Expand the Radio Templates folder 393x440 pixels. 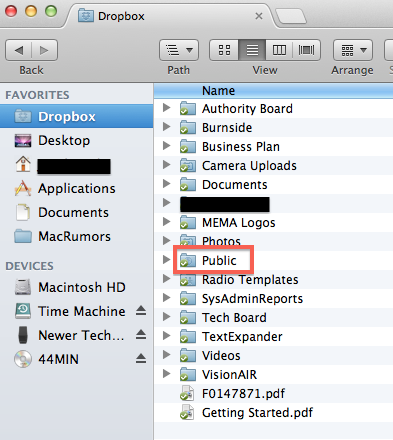(166, 279)
